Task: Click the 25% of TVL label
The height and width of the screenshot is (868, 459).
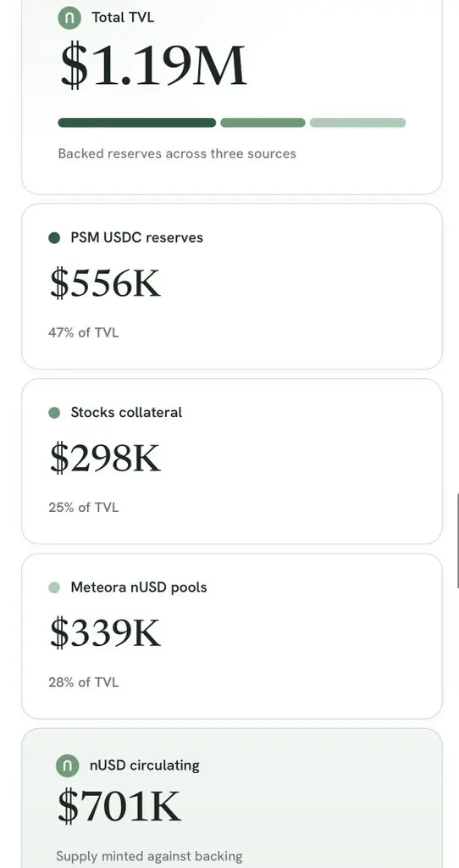Action: (84, 508)
